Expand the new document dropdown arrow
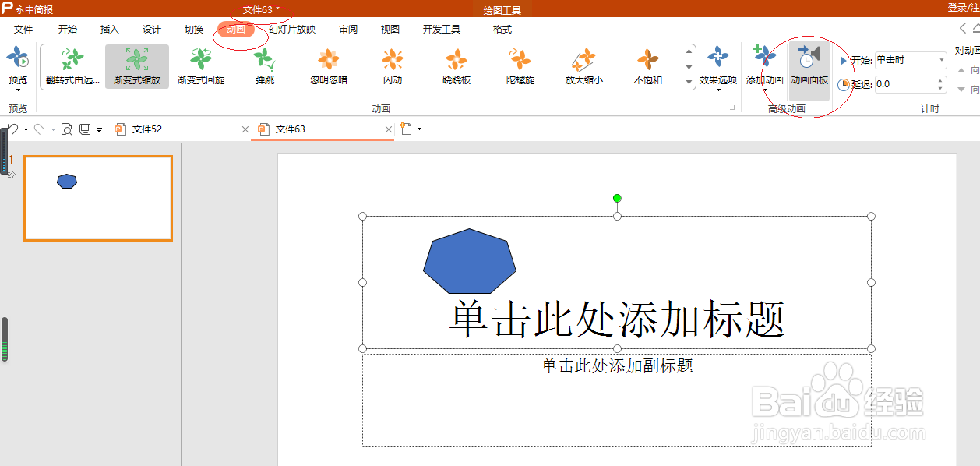980x466 pixels. 420,129
